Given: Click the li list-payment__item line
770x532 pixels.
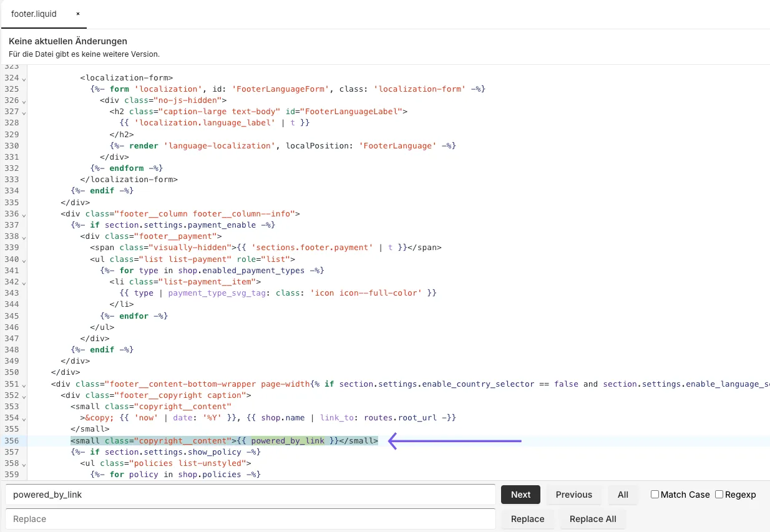Looking at the screenshot, I should 185,281.
